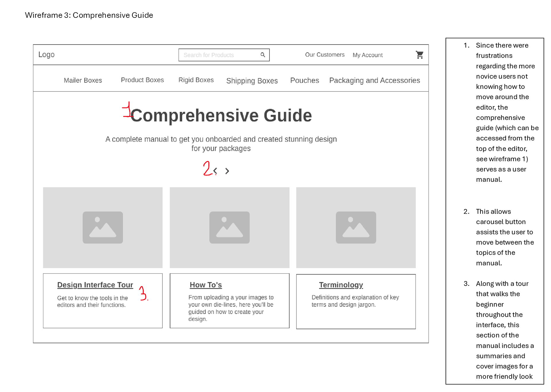Open Our Customers link
Screen dimensions: 551x392
tap(325, 54)
